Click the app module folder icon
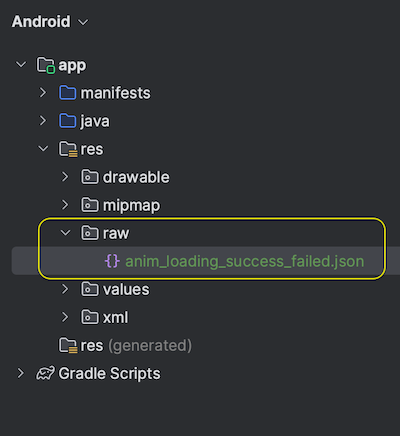 tap(46, 65)
